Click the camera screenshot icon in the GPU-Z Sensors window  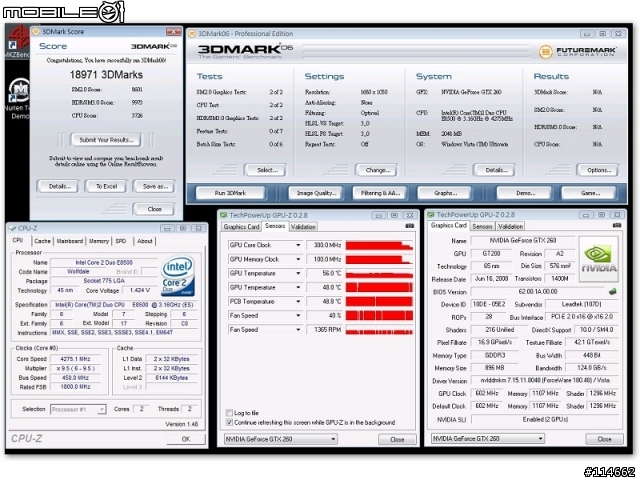410,226
